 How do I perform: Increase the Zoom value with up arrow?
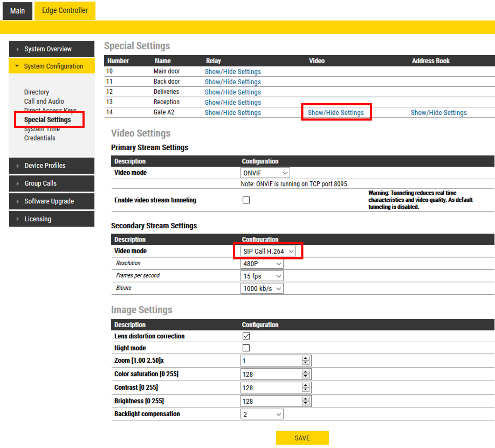[x=305, y=359]
